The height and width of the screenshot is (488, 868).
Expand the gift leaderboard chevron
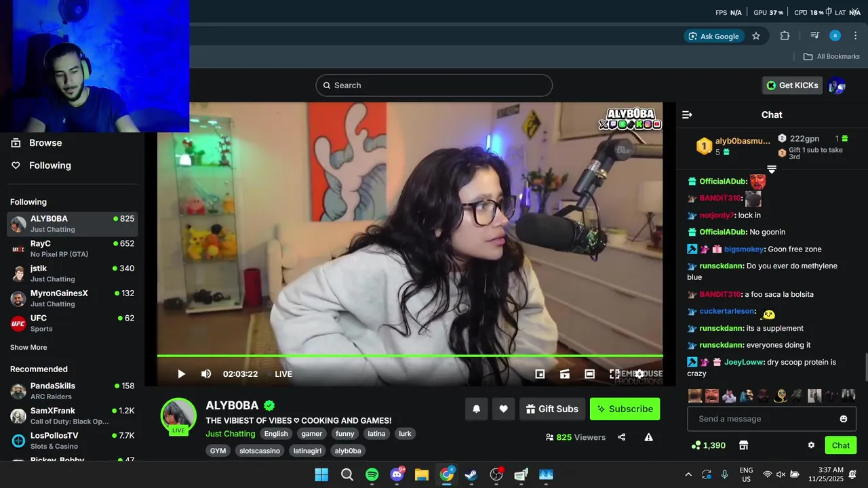pos(772,169)
